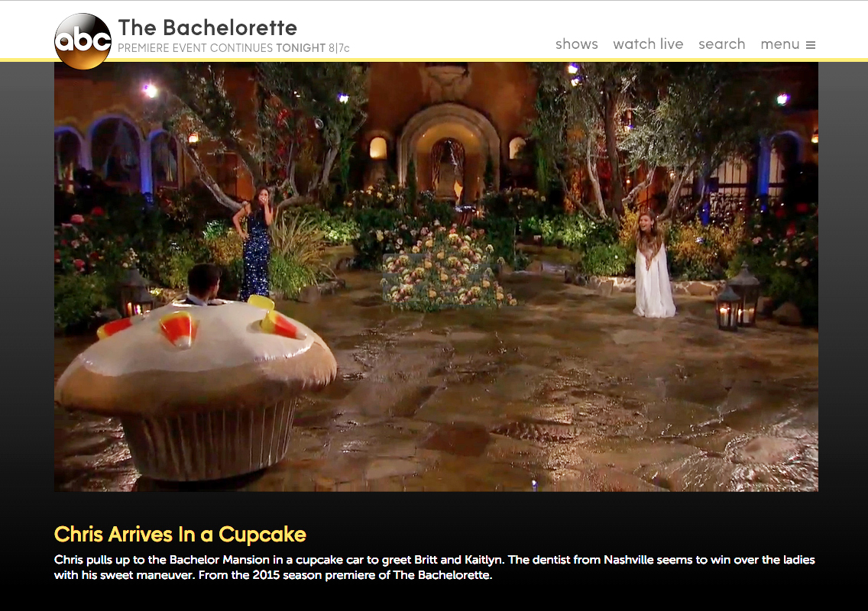Click the menu text label
Viewport: 868px width, 611px height.
(x=779, y=44)
